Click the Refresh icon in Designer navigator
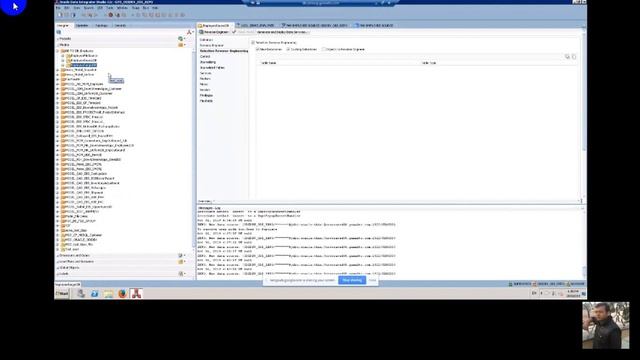 click(x=59, y=32)
